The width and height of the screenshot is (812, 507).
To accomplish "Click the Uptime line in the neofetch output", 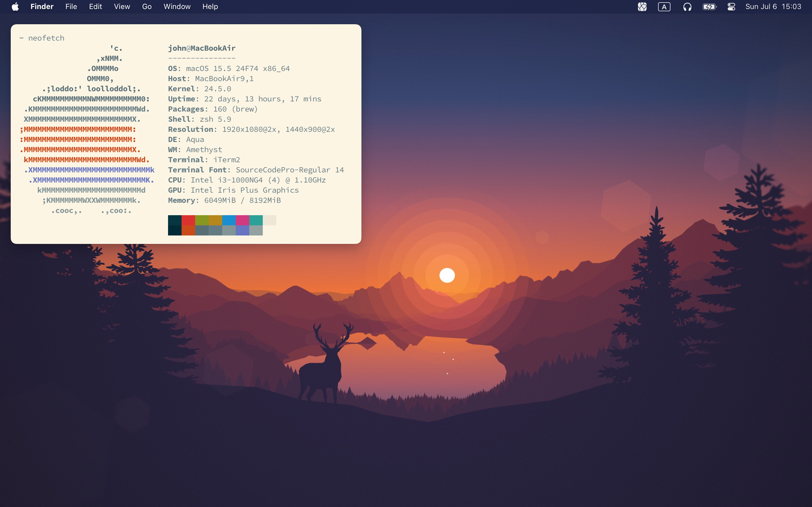I will [x=244, y=99].
